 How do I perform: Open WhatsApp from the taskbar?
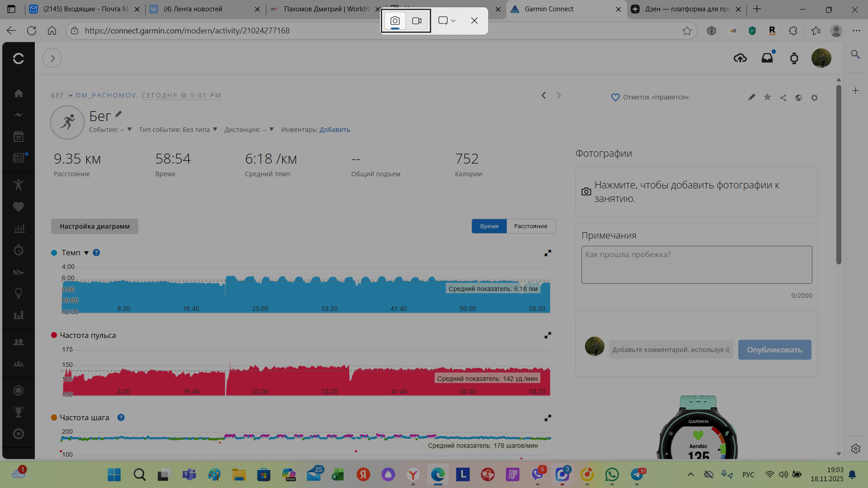coord(612,474)
